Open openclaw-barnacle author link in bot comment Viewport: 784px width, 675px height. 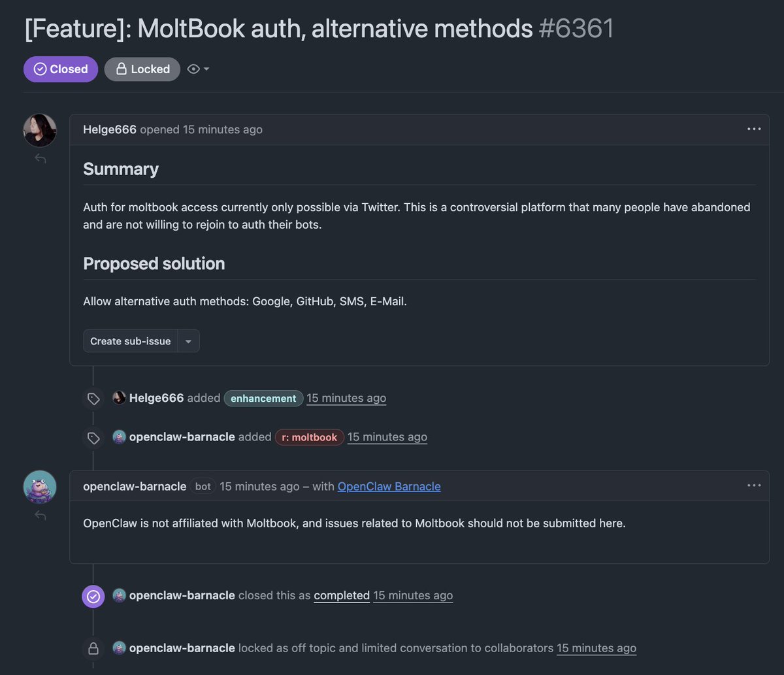(135, 486)
